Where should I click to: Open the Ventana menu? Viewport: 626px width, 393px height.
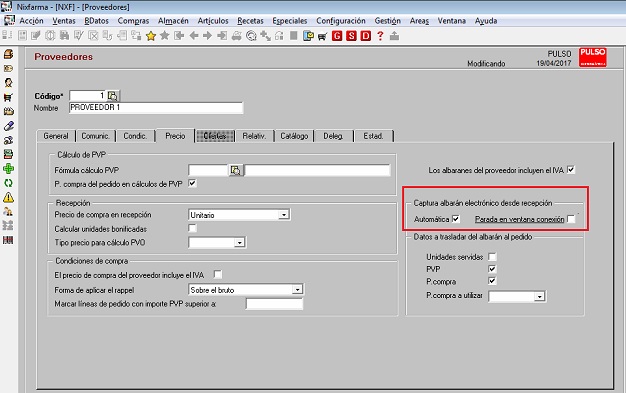pyautogui.click(x=452, y=21)
